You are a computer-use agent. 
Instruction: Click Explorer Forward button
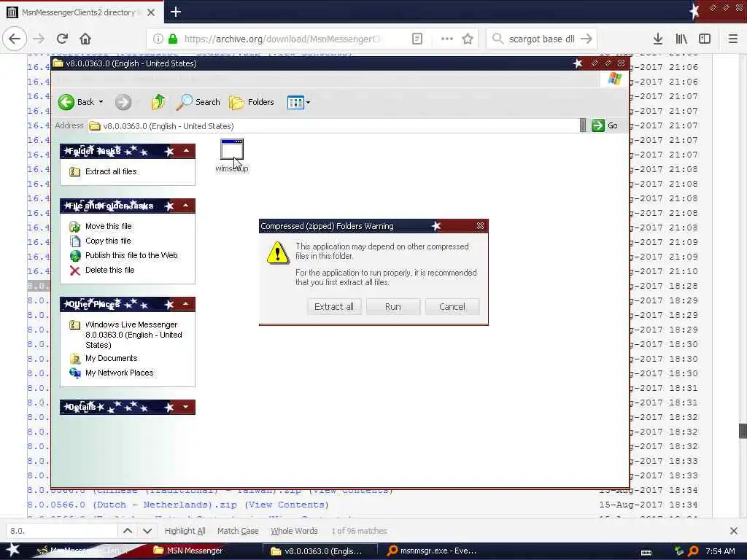123,102
